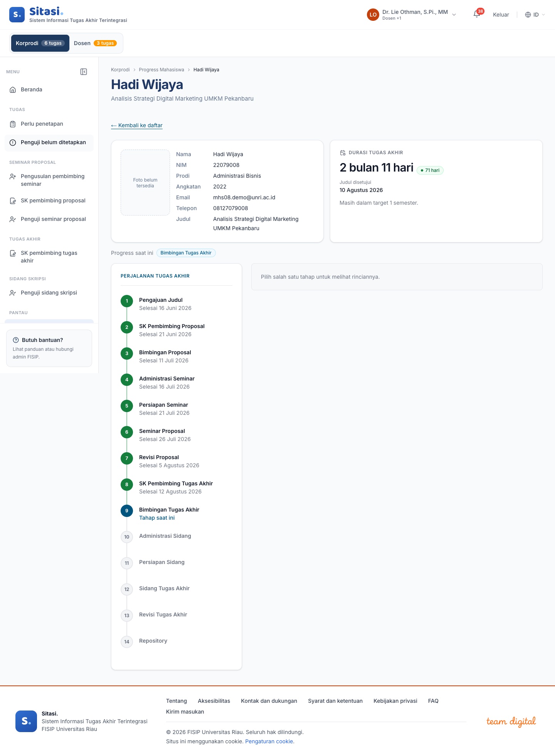The height and width of the screenshot is (756, 555).
Task: Click the Pengusulan pembimbing seminar user-plus icon
Action: (13, 177)
